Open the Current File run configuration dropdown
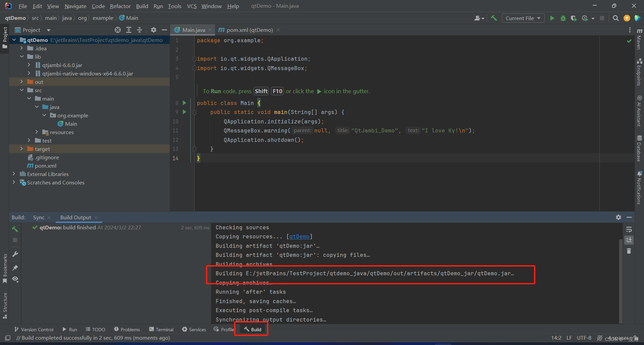 pyautogui.click(x=523, y=18)
